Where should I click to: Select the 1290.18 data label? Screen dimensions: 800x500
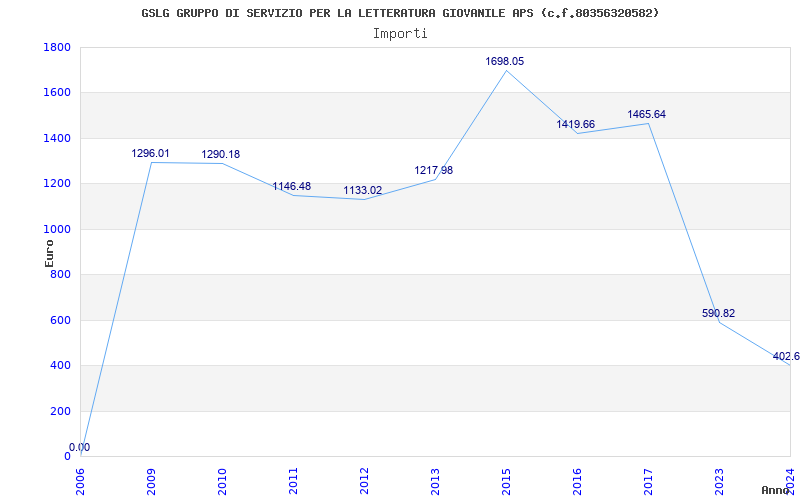pyautogui.click(x=220, y=154)
